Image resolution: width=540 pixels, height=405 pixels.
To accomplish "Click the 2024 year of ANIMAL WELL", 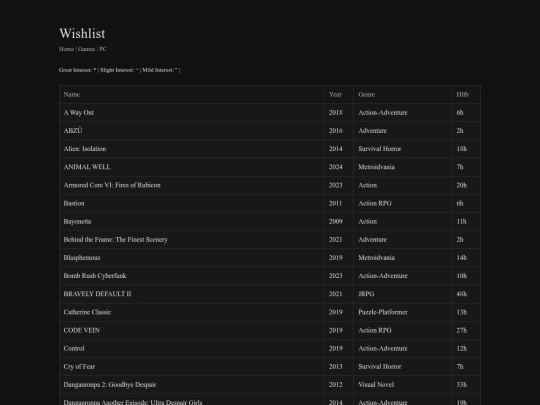I will coord(335,167).
